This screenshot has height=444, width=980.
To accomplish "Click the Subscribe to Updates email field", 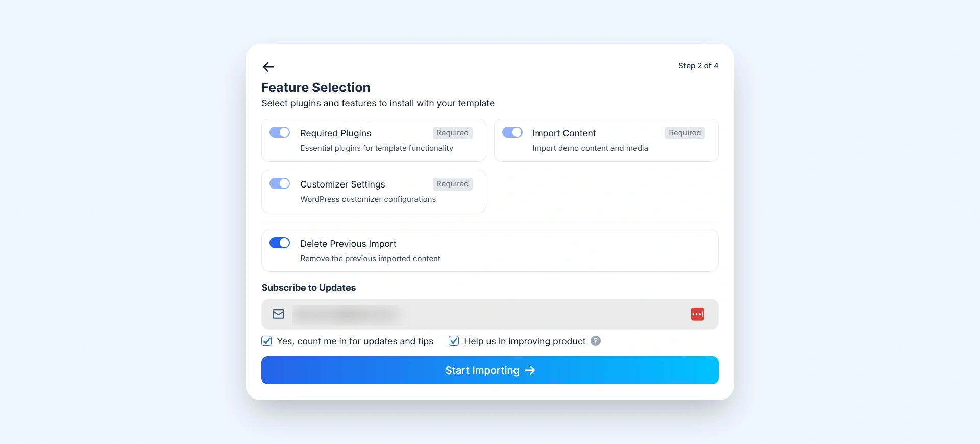I will click(490, 314).
